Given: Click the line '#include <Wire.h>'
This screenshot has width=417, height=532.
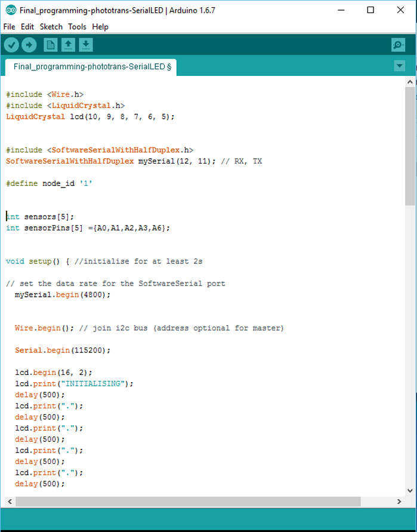Looking at the screenshot, I should 45,94.
